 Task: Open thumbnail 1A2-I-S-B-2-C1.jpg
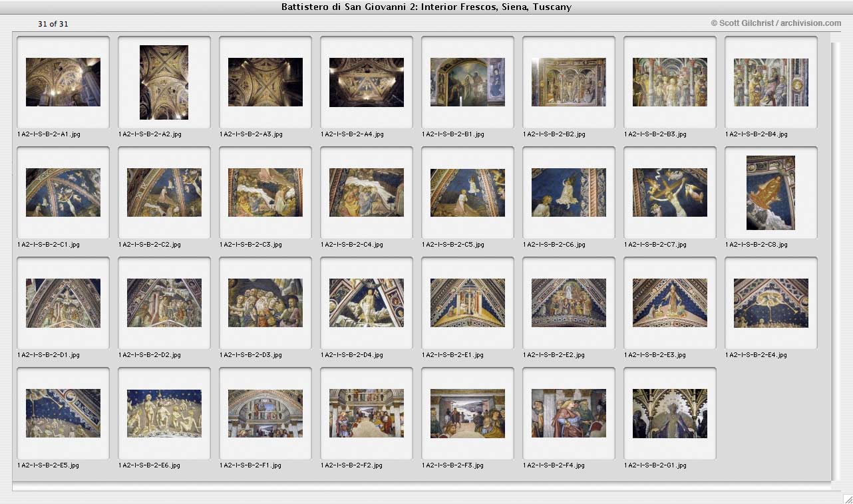pyautogui.click(x=63, y=192)
